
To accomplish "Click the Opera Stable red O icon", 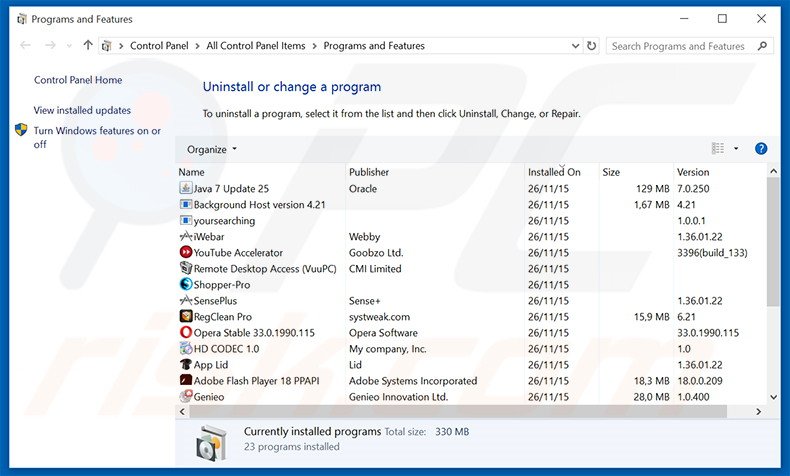I will pos(186,332).
